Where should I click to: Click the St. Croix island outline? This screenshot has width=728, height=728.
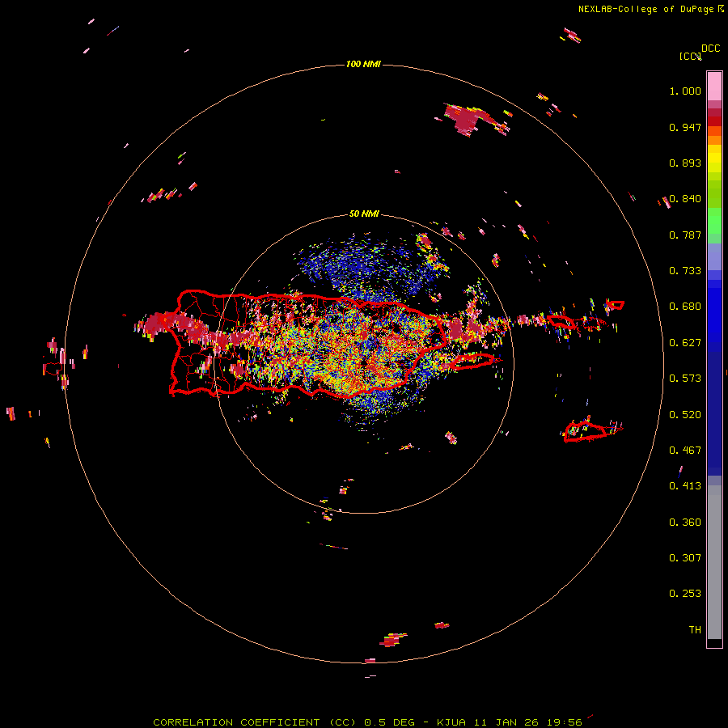586,432
